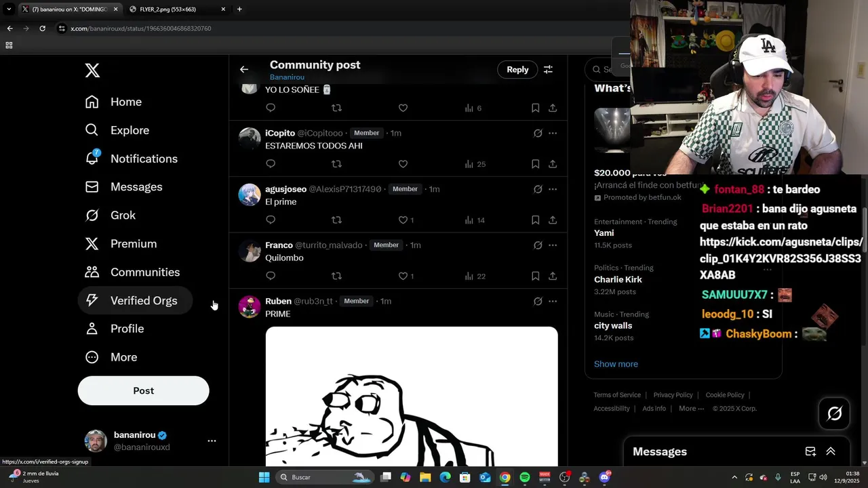Click Grok icon on Ruben's comment

[x=538, y=301]
